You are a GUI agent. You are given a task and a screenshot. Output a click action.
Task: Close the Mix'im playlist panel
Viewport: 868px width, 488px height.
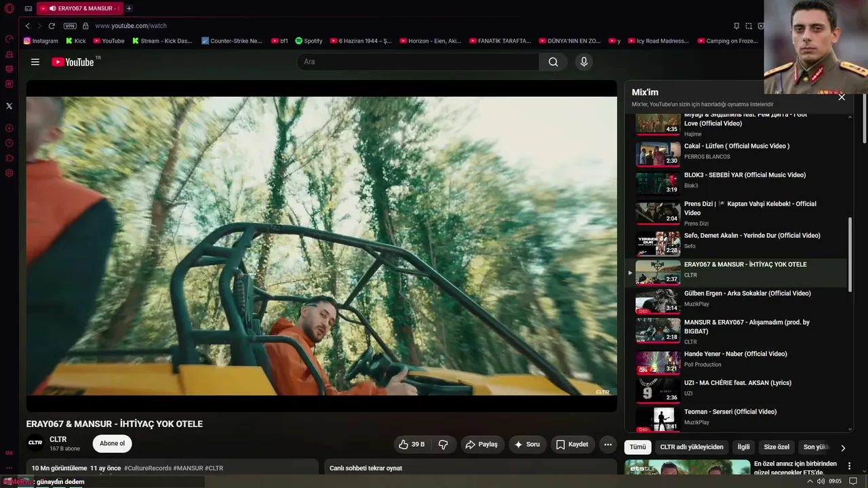pos(842,97)
